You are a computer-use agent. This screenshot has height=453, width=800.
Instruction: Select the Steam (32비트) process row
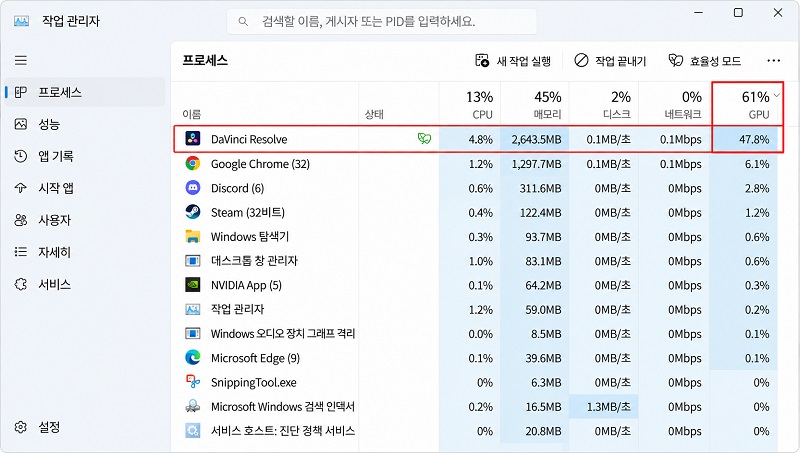[476, 212]
